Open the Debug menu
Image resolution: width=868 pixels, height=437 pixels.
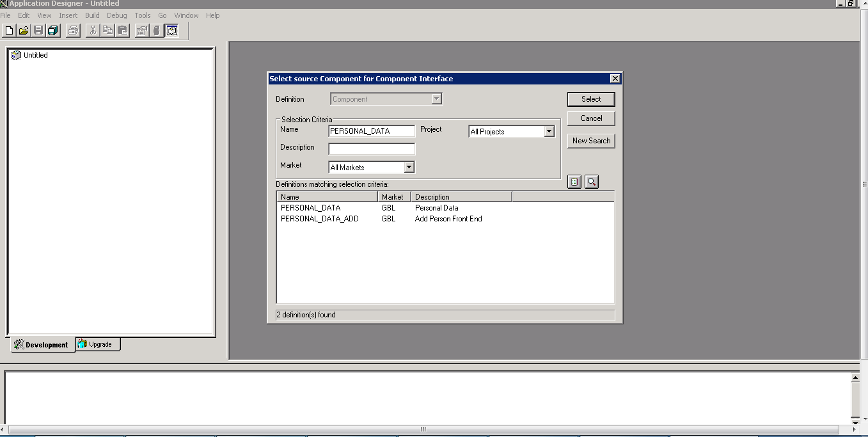click(x=116, y=15)
